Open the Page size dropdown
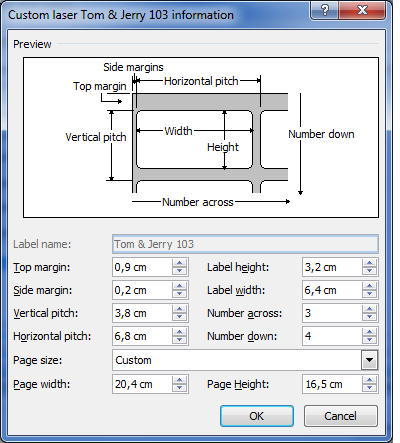400x443 pixels. (369, 360)
